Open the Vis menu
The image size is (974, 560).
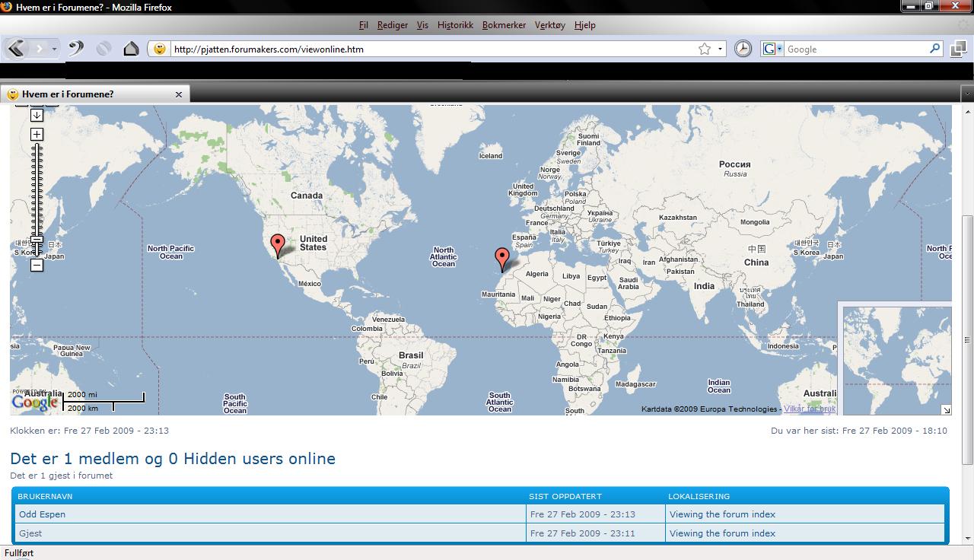point(422,25)
